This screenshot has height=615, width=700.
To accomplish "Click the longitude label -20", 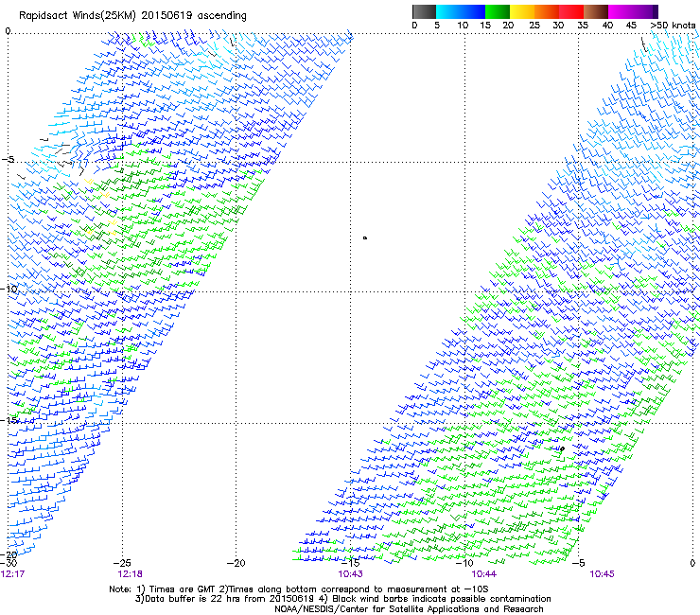I will pyautogui.click(x=236, y=563).
